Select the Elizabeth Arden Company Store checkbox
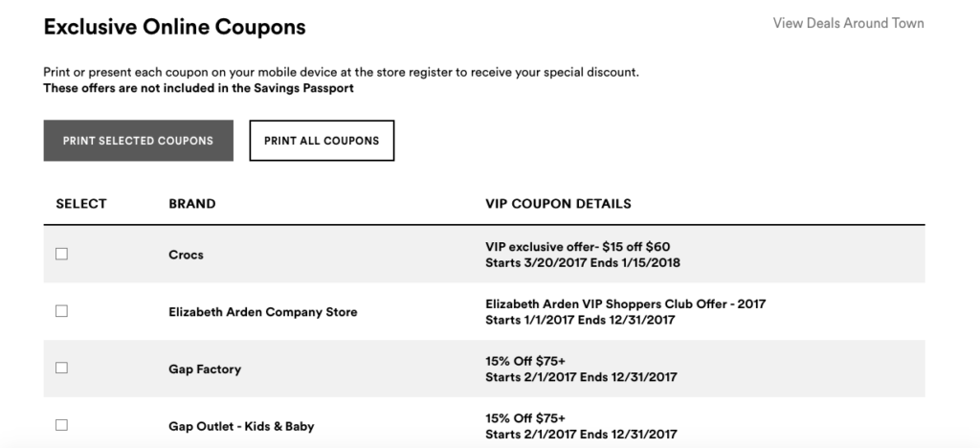 61,311
